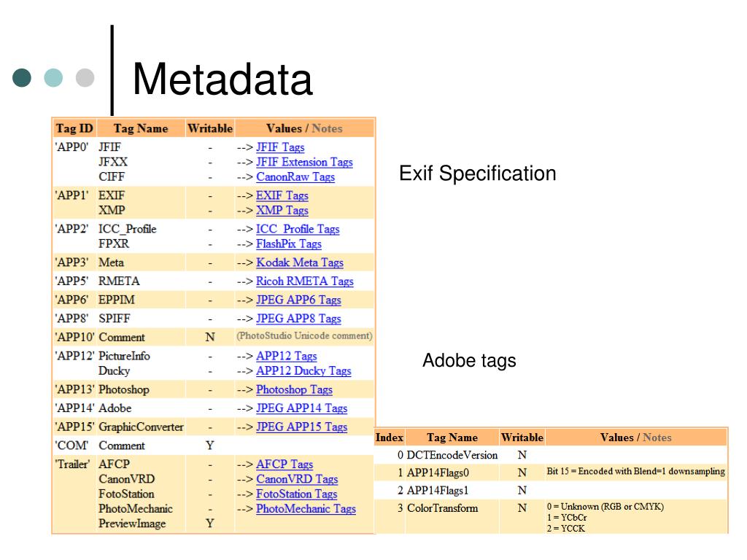Viewport: 747px width, 560px height.
Task: Open the AFCP Tags link
Action: point(285,464)
